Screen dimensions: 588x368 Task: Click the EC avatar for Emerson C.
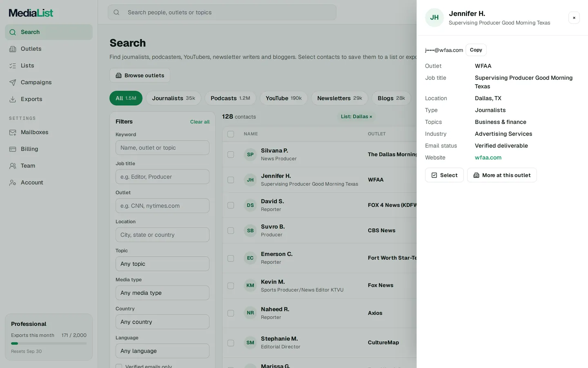(x=250, y=258)
